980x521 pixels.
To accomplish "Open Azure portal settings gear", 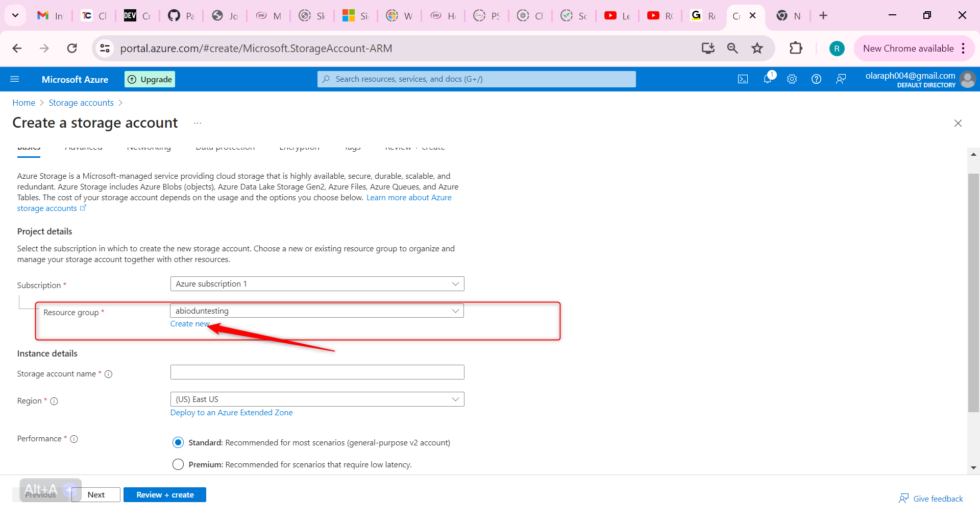I will click(x=792, y=79).
